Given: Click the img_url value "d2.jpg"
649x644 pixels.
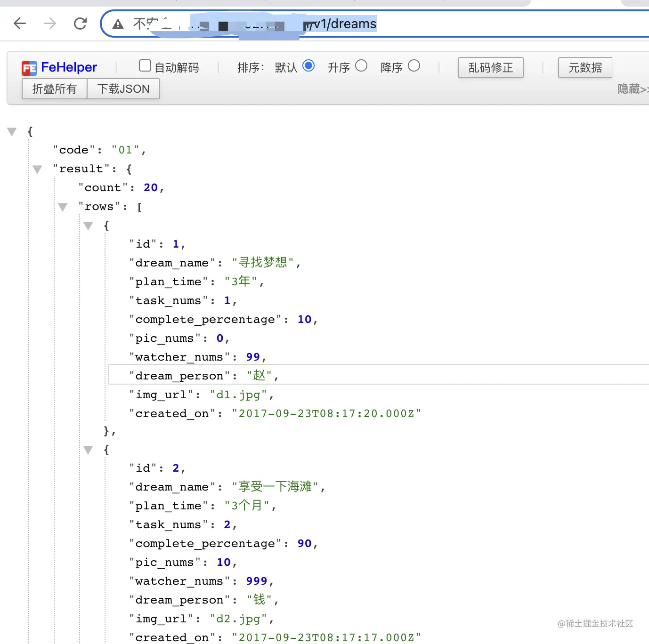Looking at the screenshot, I should (238, 619).
